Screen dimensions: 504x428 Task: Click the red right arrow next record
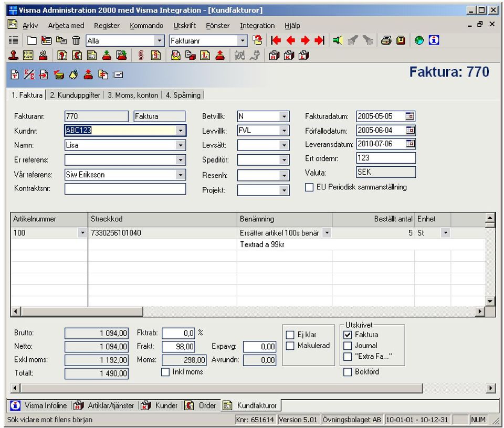click(x=305, y=40)
